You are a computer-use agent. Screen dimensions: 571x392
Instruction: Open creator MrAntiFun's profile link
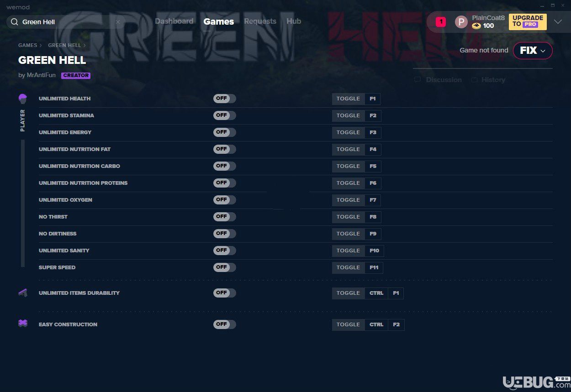coord(41,75)
